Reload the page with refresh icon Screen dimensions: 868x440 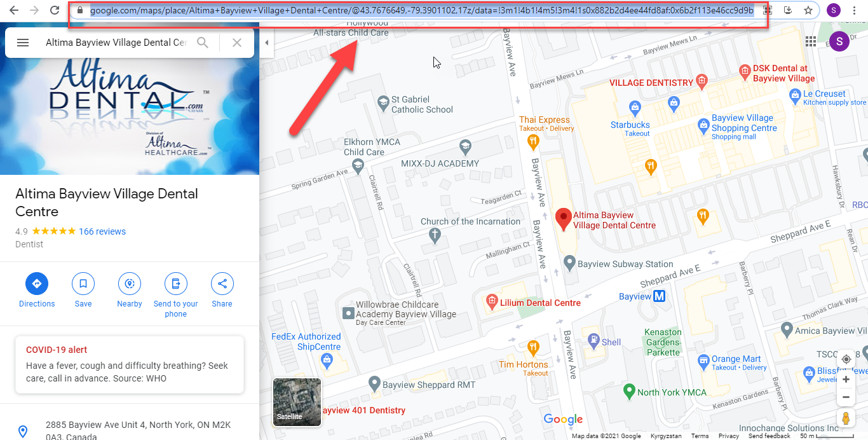[x=55, y=10]
